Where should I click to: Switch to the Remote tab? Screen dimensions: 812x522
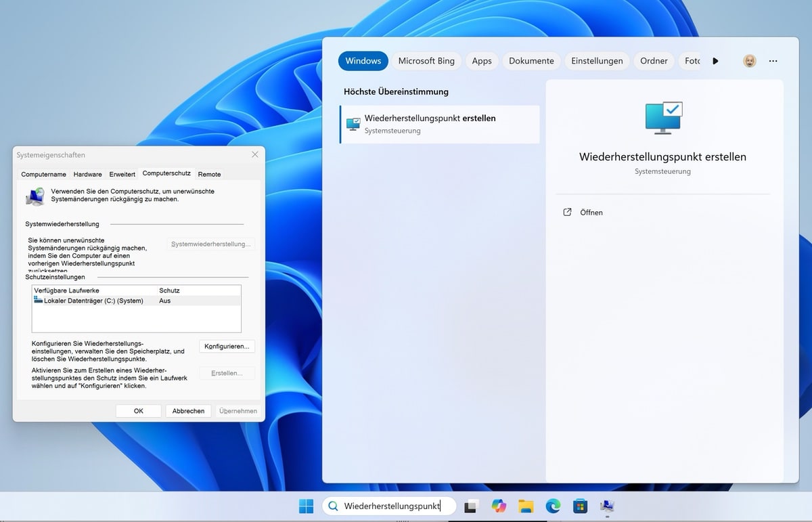(209, 174)
